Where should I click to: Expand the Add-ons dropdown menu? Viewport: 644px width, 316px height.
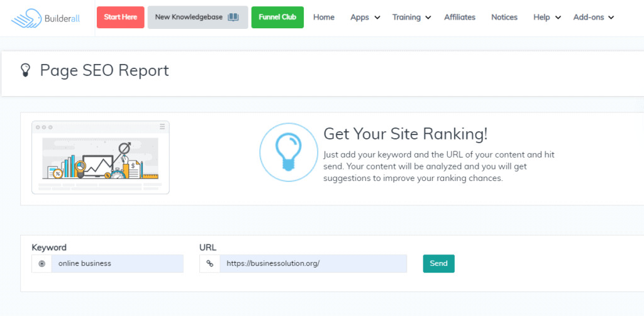click(x=594, y=17)
